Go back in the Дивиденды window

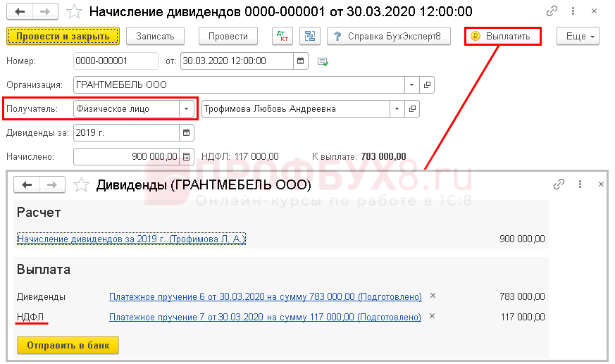pos(27,184)
